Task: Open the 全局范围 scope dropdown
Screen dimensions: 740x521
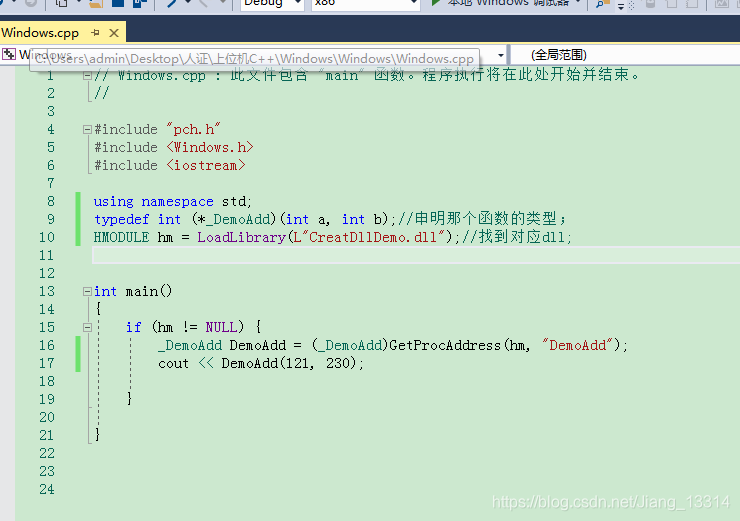Action: pyautogui.click(x=625, y=55)
